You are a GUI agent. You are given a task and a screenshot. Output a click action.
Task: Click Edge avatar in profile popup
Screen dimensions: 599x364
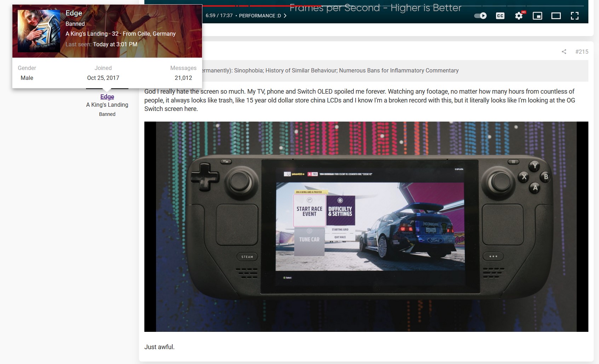[x=39, y=31]
